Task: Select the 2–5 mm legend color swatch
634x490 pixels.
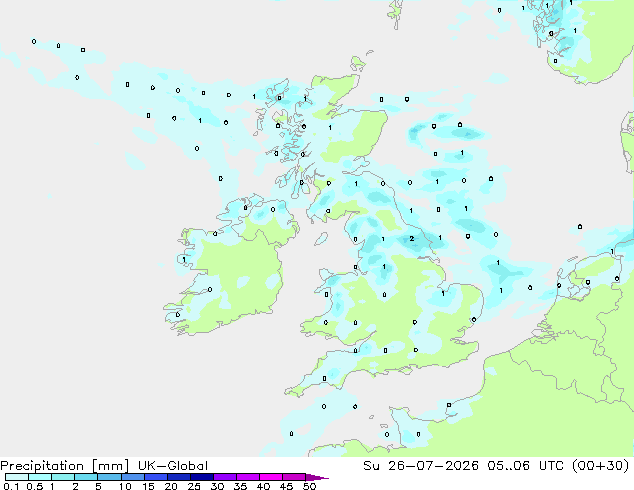Action: [86, 477]
